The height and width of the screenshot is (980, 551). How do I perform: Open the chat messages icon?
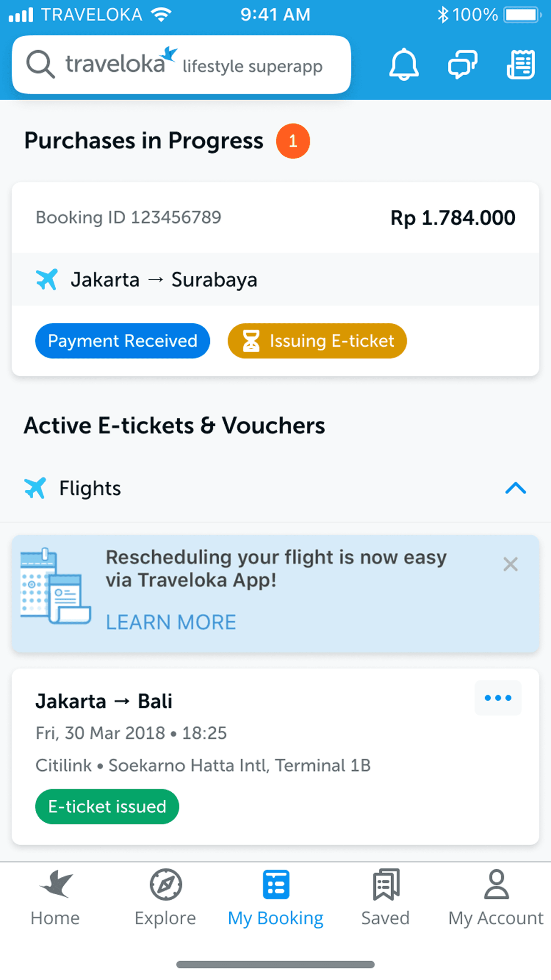[462, 65]
